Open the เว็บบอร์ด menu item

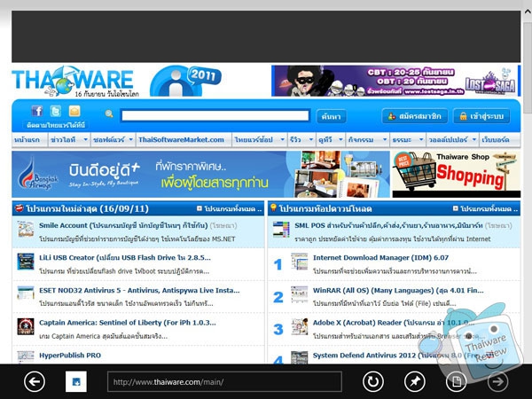[x=496, y=140]
